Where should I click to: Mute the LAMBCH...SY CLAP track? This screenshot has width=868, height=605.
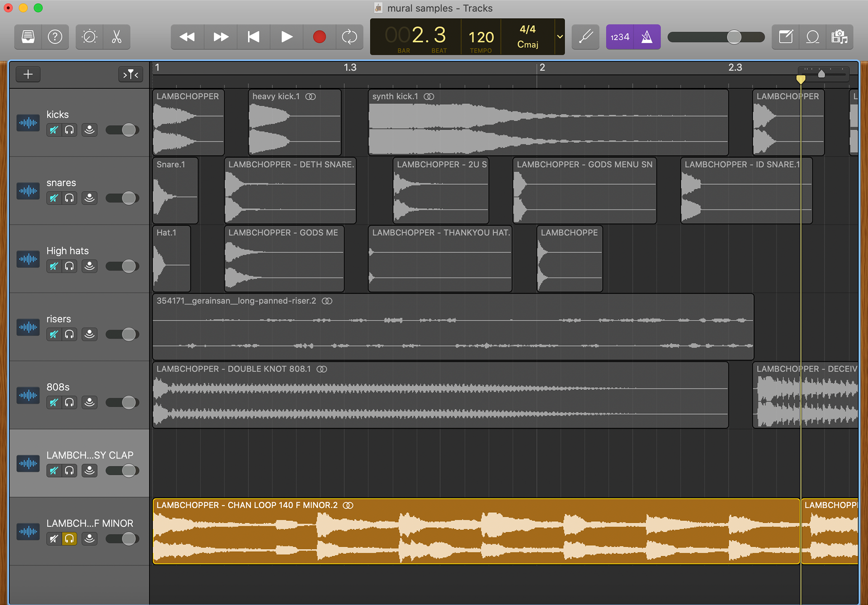pos(54,471)
